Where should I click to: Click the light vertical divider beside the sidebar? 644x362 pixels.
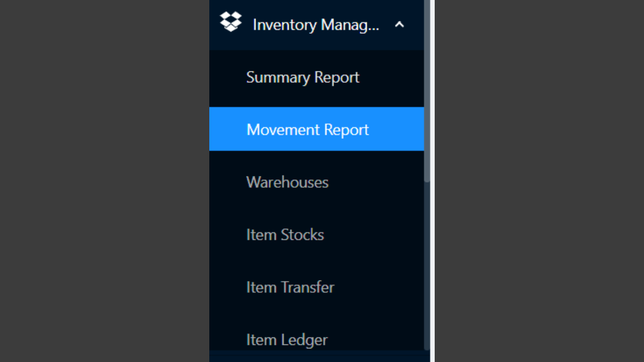(x=432, y=181)
